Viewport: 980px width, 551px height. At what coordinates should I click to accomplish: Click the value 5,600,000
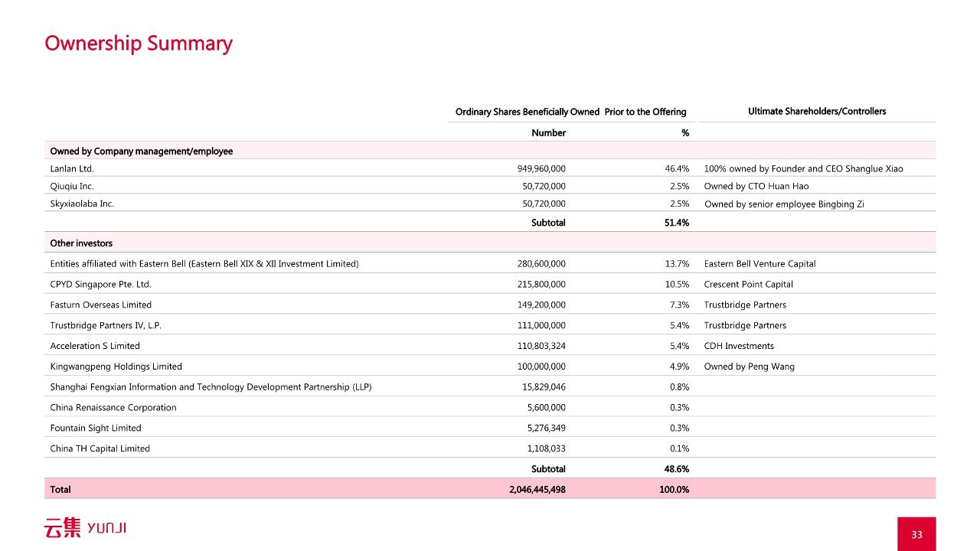[x=547, y=408]
